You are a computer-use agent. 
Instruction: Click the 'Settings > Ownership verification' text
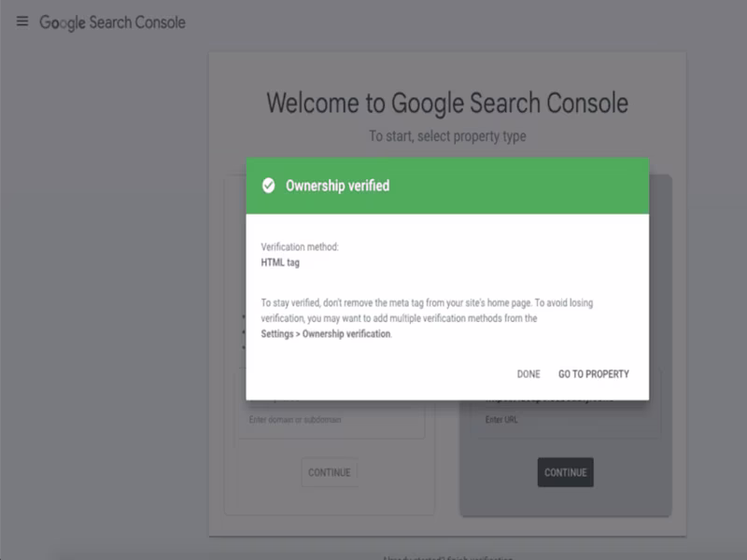coord(325,334)
